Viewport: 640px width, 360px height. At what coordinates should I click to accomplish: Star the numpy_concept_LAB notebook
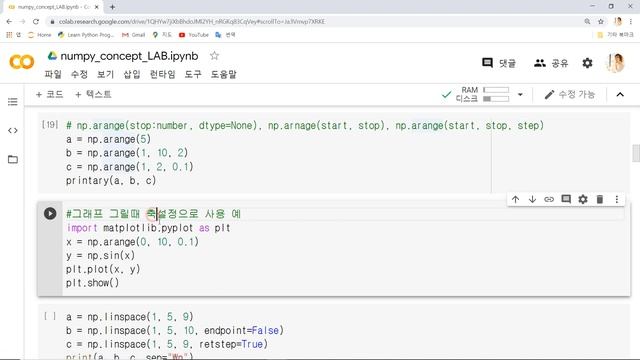(x=214, y=56)
